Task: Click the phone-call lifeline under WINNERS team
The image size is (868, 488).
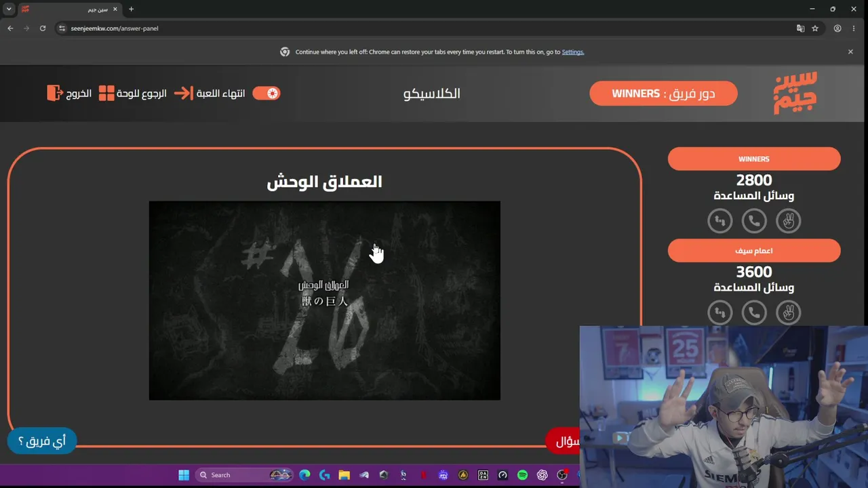Action: [754, 221]
